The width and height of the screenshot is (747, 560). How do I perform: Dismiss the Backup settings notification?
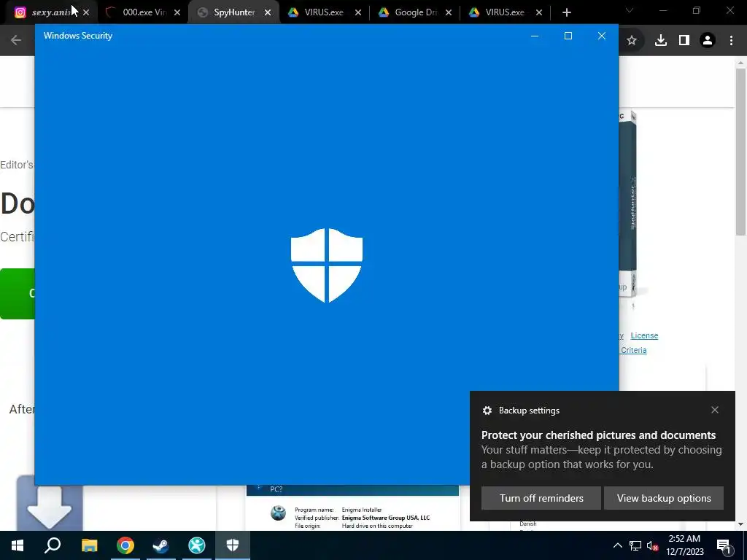click(x=715, y=410)
